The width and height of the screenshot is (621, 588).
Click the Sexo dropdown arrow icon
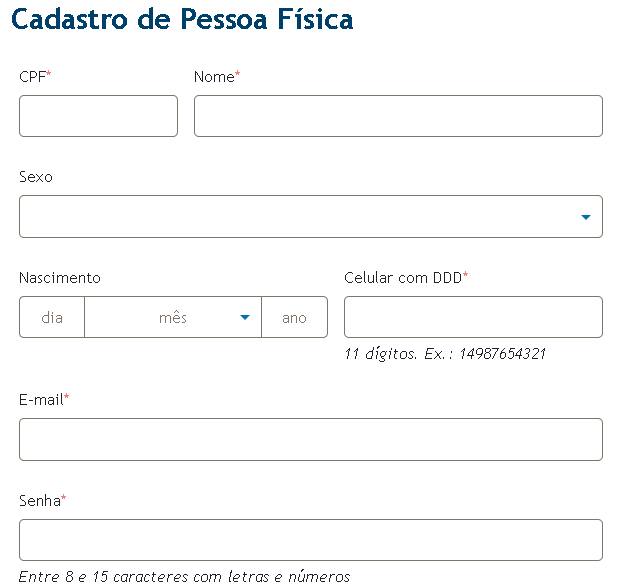click(586, 217)
